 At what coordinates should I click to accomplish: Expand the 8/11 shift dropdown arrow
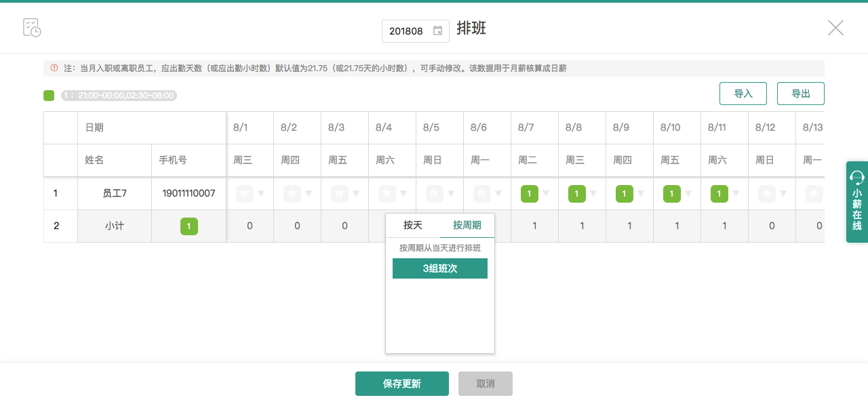(x=736, y=194)
